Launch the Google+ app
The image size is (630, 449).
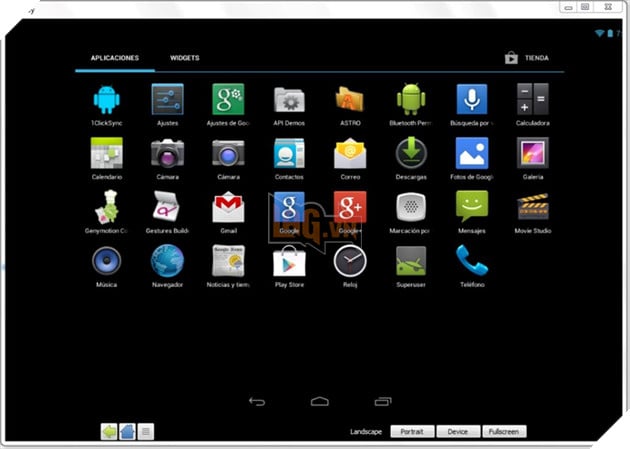pos(350,207)
